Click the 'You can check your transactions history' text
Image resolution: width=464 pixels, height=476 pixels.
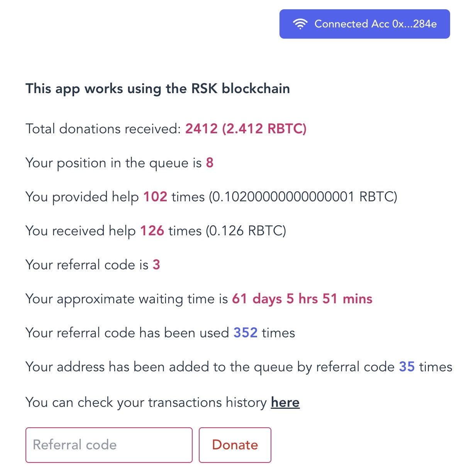(146, 402)
